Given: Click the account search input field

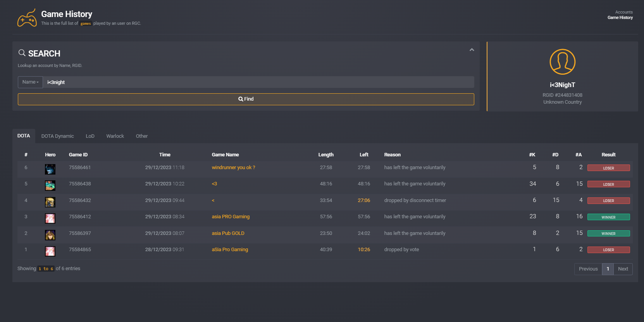Looking at the screenshot, I should pos(258,82).
